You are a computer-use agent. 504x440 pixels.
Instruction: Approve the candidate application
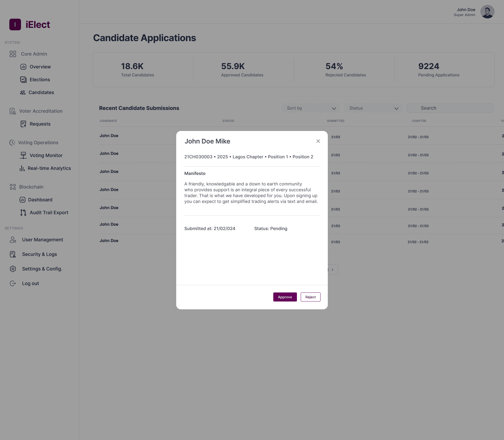tap(285, 297)
